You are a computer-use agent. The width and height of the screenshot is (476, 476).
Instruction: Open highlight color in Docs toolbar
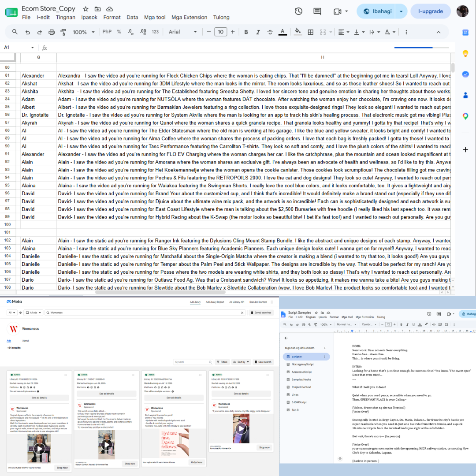pos(427,324)
